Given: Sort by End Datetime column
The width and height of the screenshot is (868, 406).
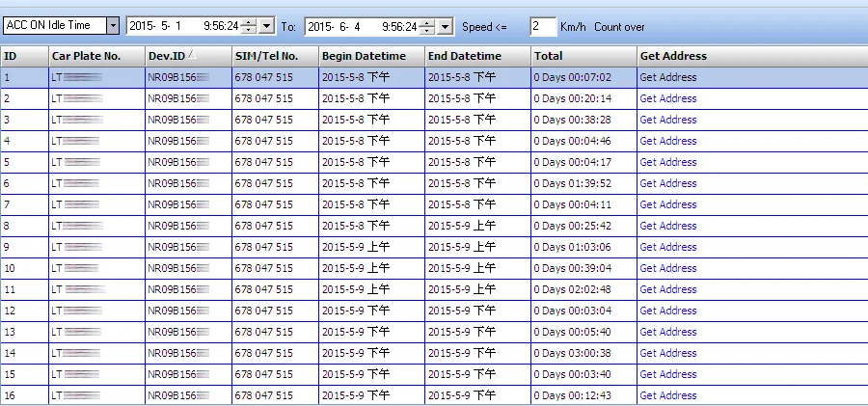Looking at the screenshot, I should point(477,56).
